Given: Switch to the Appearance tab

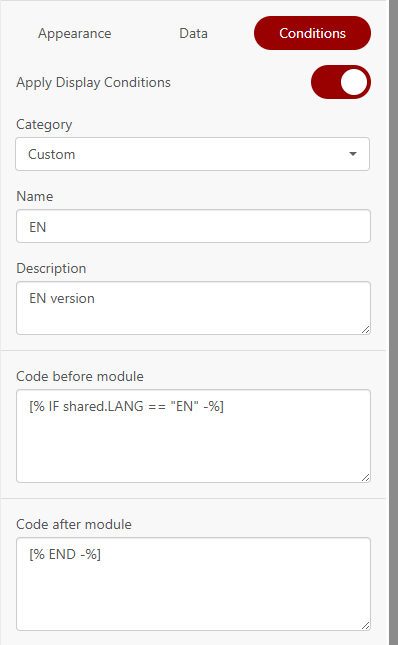Looking at the screenshot, I should (x=74, y=33).
